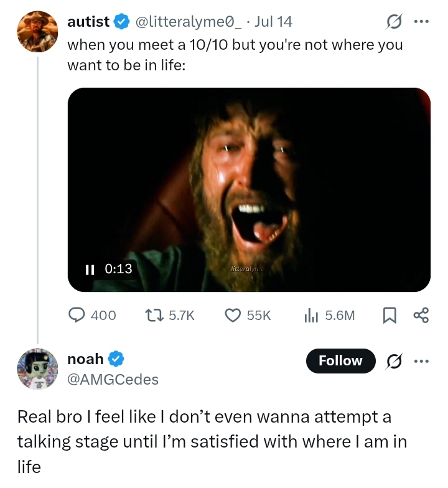This screenshot has height=488, width=448.
Task: Click noah's blue verified badge
Action: [116, 359]
